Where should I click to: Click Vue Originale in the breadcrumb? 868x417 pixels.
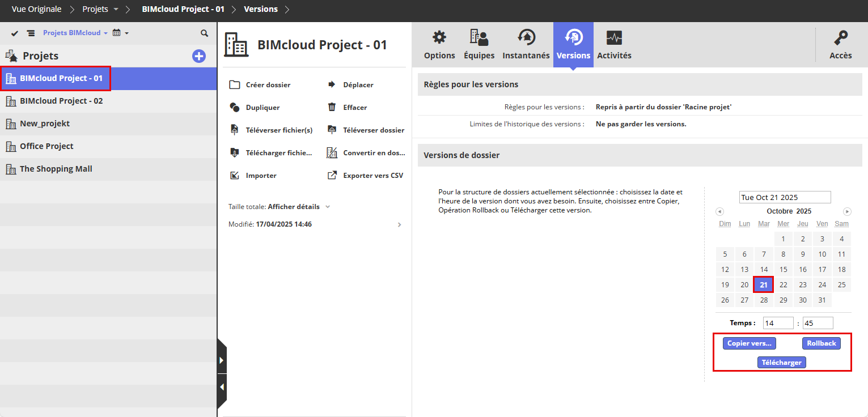[x=36, y=10]
